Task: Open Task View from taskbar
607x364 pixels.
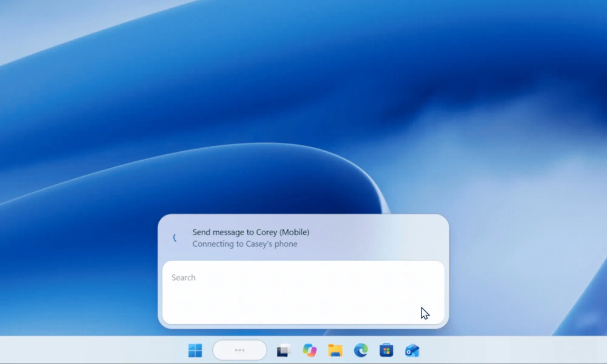Action: 284,350
